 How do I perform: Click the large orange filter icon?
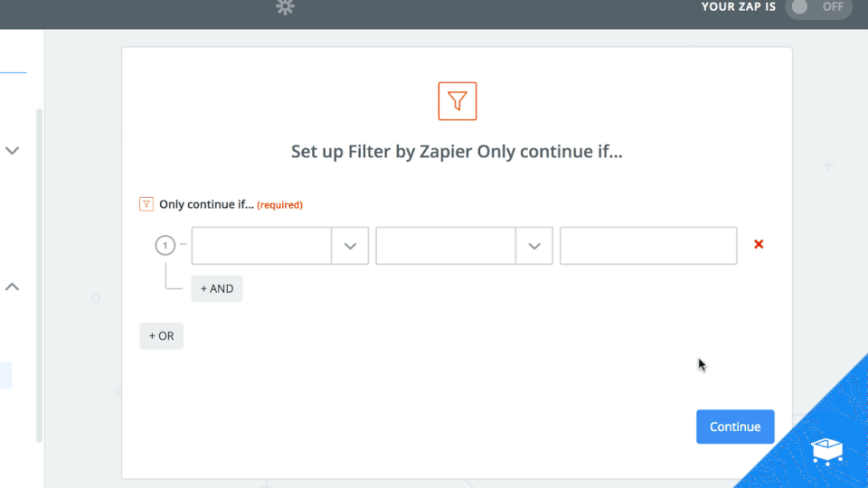[457, 101]
